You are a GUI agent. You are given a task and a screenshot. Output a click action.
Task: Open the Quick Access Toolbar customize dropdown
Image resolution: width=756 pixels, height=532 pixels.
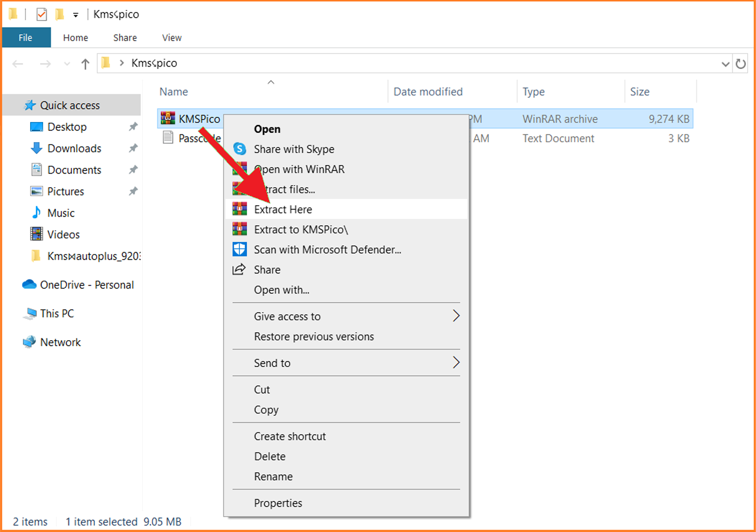coord(76,15)
